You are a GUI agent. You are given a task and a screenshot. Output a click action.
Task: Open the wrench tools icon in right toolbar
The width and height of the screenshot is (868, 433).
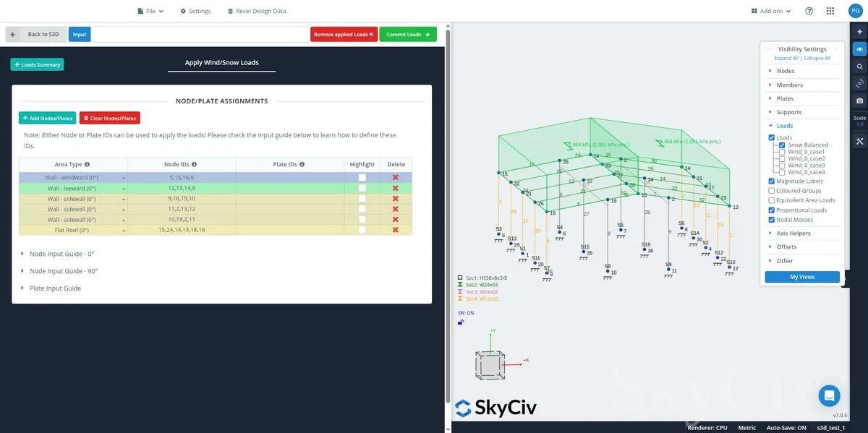(859, 142)
